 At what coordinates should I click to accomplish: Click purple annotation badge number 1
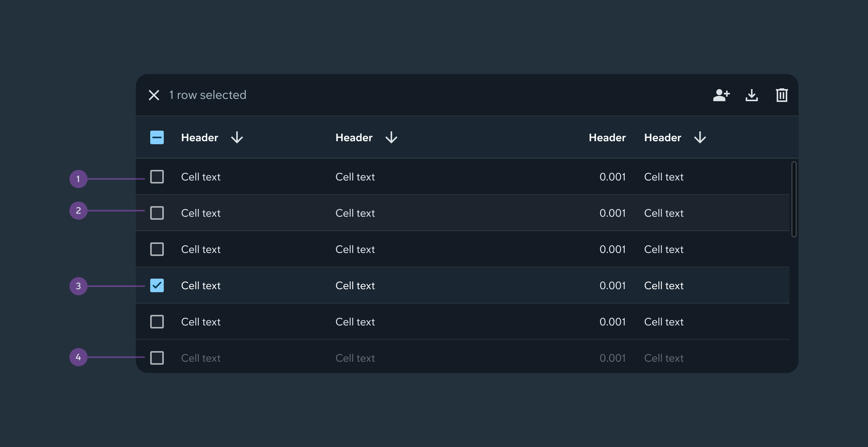coord(78,179)
